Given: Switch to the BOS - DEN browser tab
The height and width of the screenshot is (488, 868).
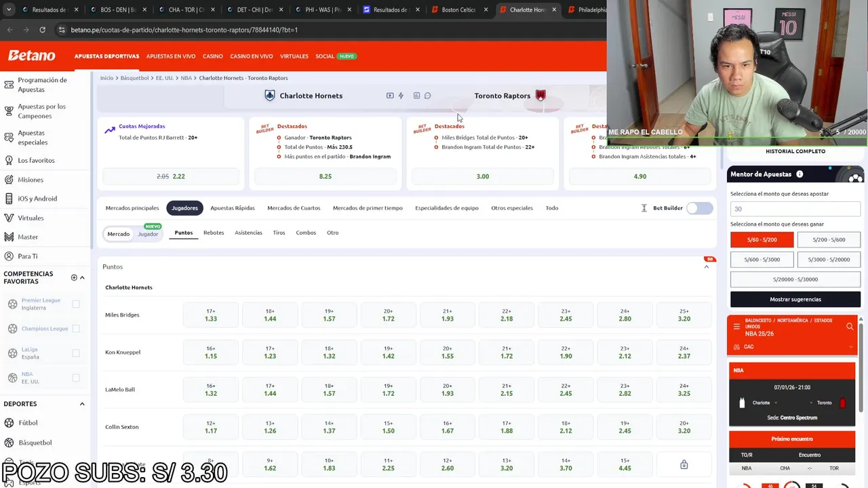Looking at the screenshot, I should pyautogui.click(x=118, y=9).
